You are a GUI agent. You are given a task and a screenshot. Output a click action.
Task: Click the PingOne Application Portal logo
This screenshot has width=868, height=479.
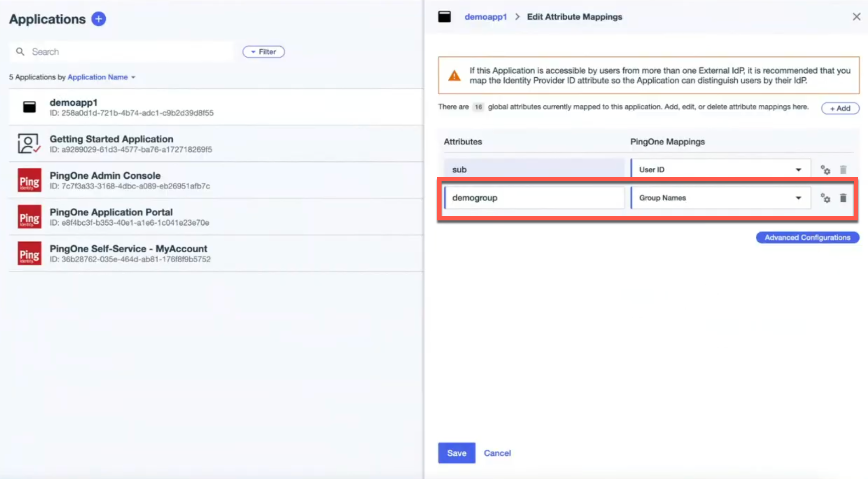29,216
